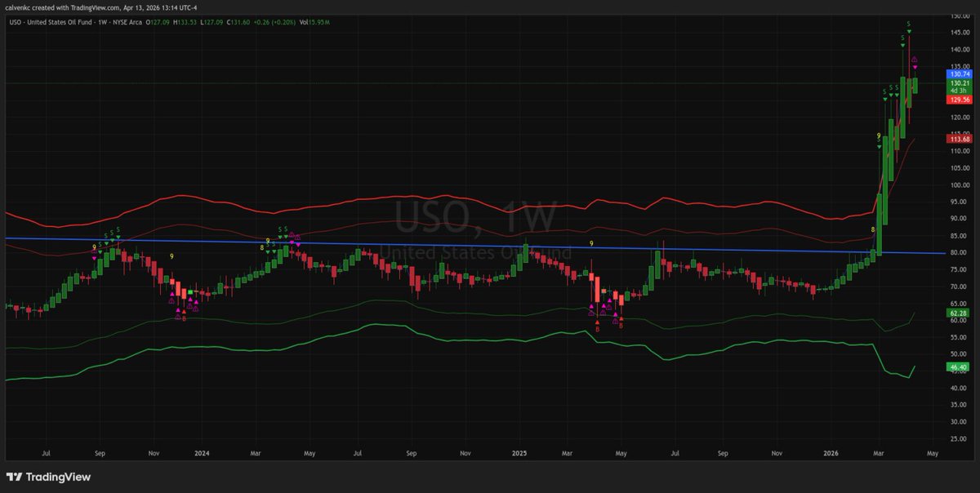Click the green 62.28 price label

[x=957, y=313]
